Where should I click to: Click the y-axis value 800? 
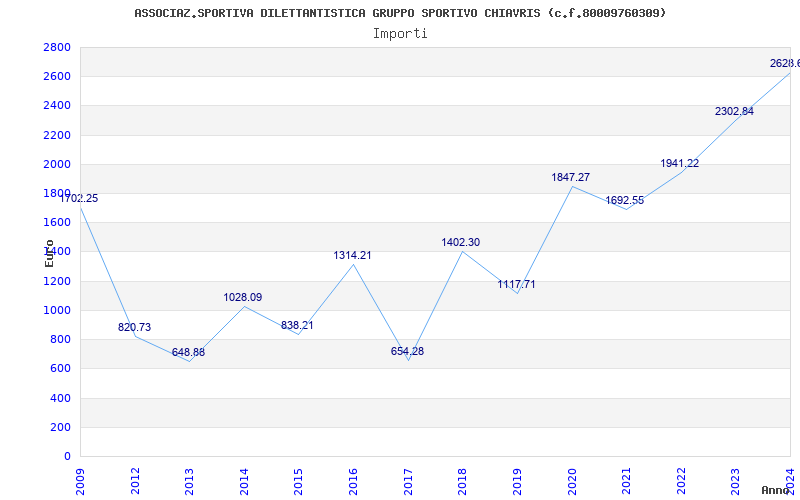[x=61, y=339]
